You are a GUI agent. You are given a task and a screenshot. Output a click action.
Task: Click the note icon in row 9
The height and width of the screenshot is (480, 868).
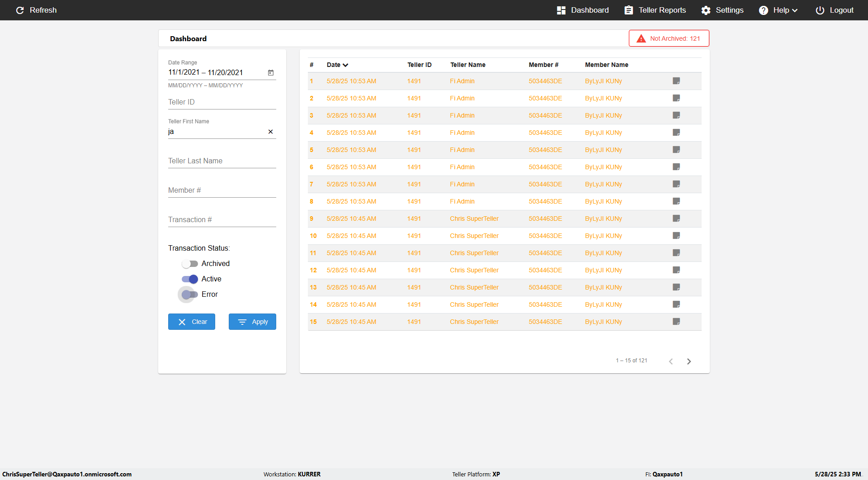[x=676, y=219]
